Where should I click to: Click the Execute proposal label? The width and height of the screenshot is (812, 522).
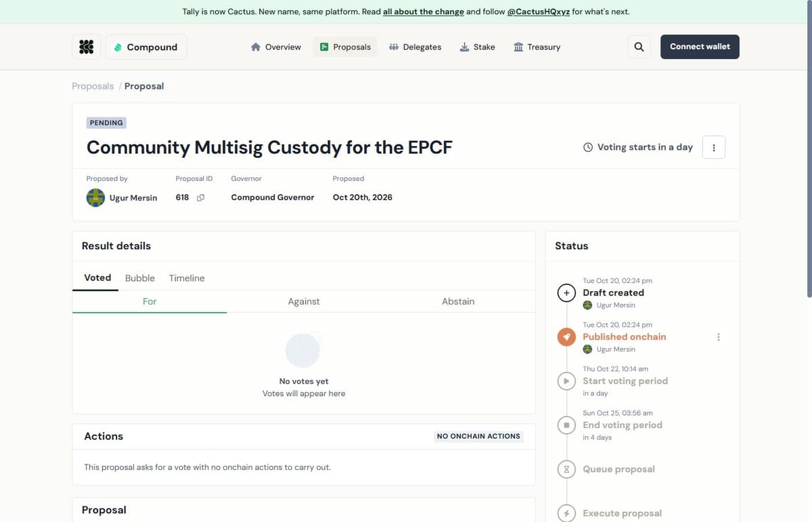pos(623,513)
